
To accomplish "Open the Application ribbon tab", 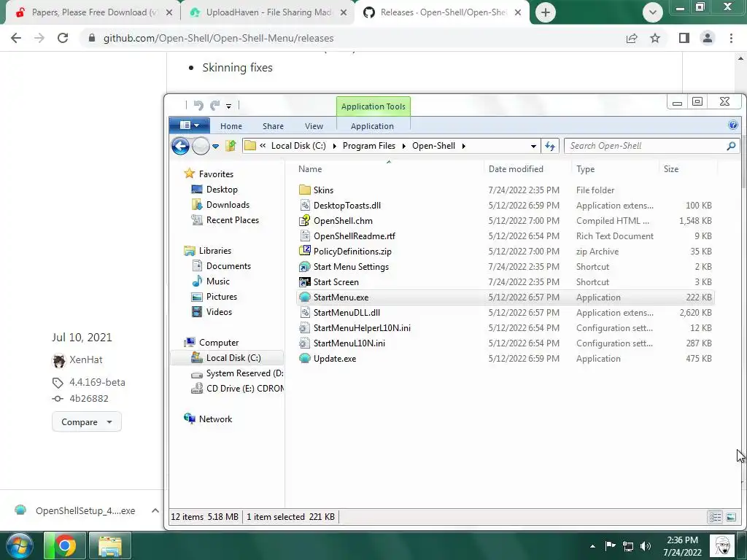I will [372, 126].
